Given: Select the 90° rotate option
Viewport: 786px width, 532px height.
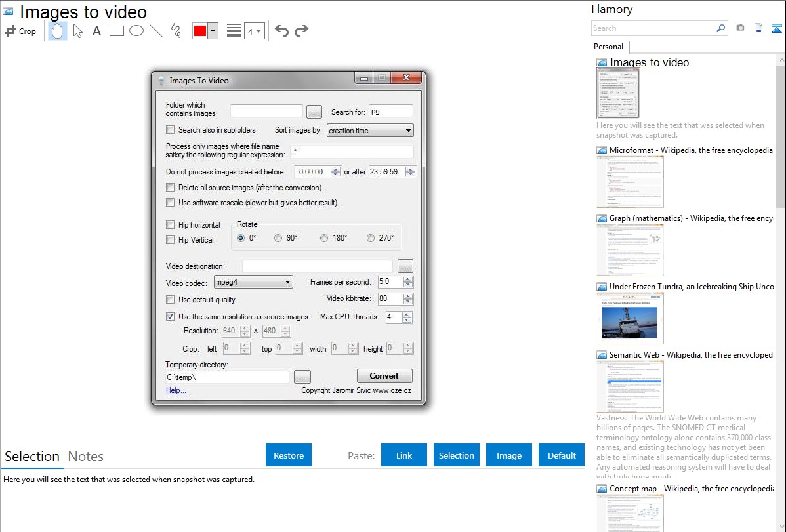Looking at the screenshot, I should click(x=278, y=238).
